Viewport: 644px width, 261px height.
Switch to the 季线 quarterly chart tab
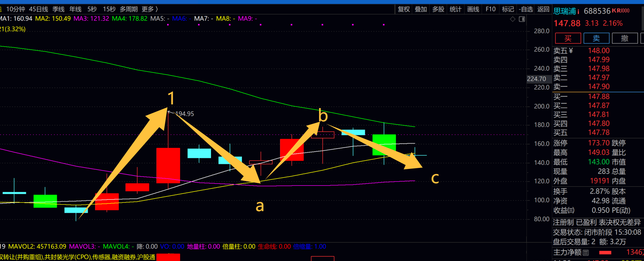pos(58,9)
